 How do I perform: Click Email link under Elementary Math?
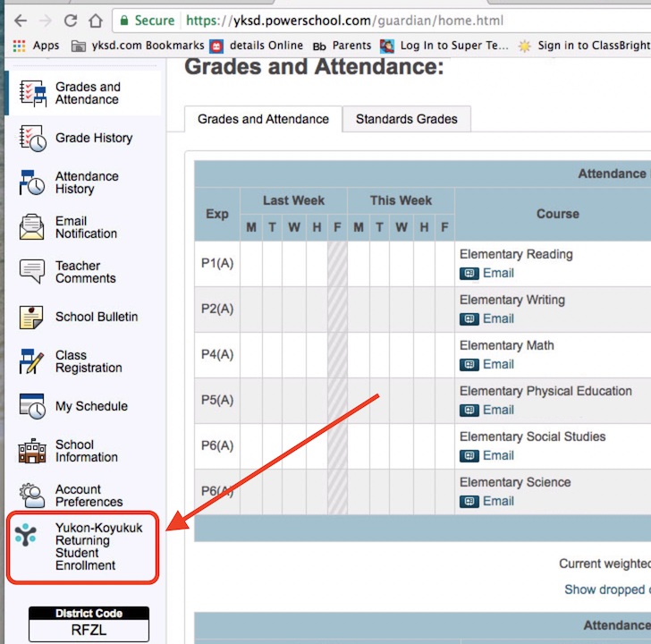tap(497, 364)
